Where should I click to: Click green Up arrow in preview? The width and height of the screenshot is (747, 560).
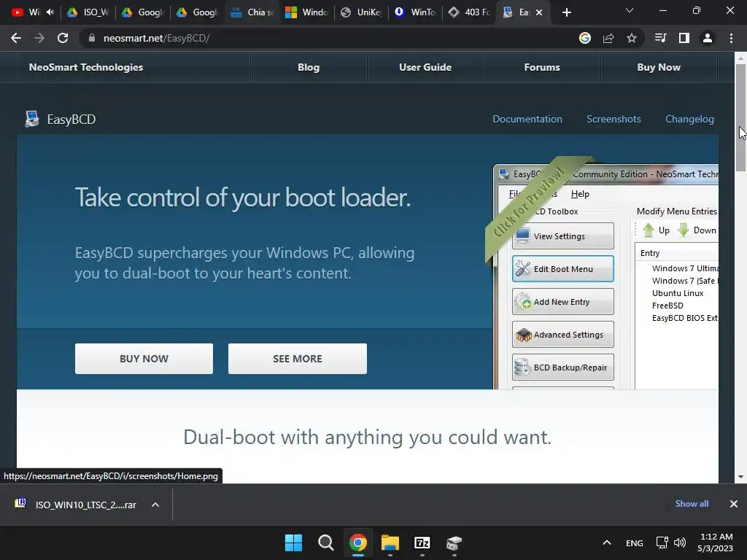coord(649,230)
